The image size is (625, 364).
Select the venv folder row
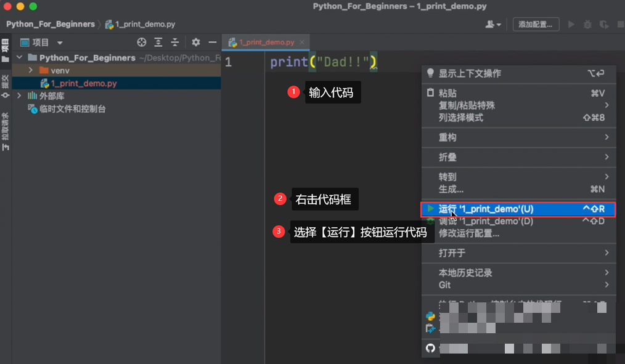[116, 70]
